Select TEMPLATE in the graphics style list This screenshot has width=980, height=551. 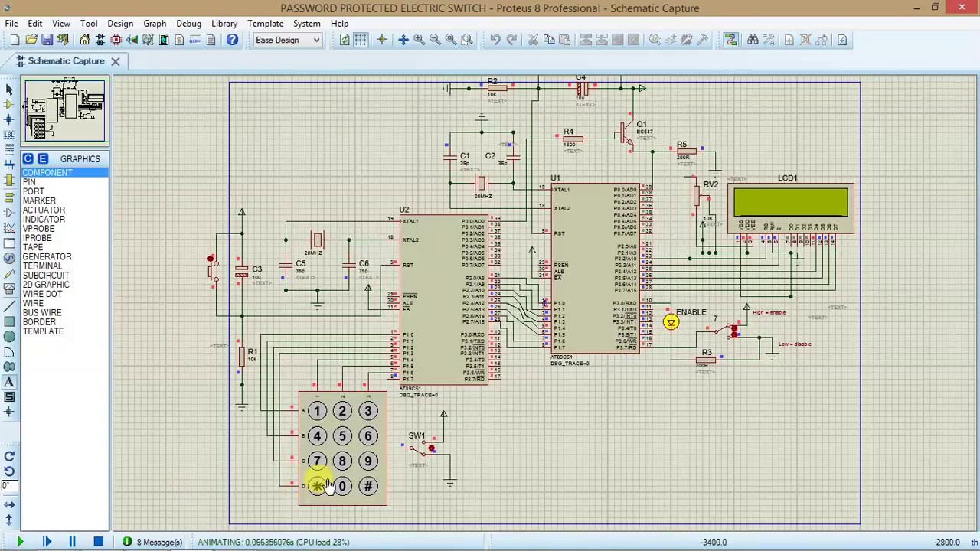coord(43,331)
